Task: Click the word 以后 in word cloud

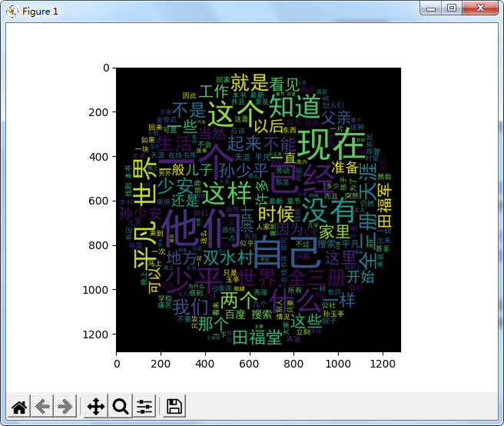Action: coord(269,126)
